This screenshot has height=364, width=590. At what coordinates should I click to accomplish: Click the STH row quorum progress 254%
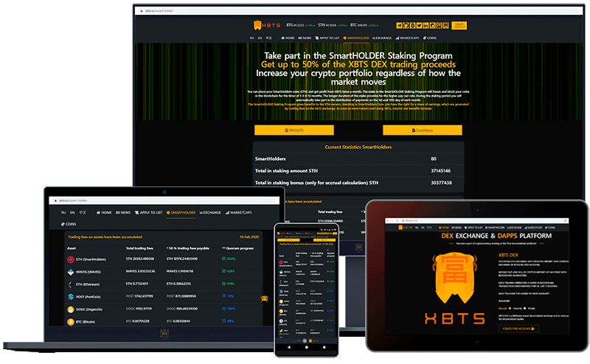pyautogui.click(x=229, y=259)
